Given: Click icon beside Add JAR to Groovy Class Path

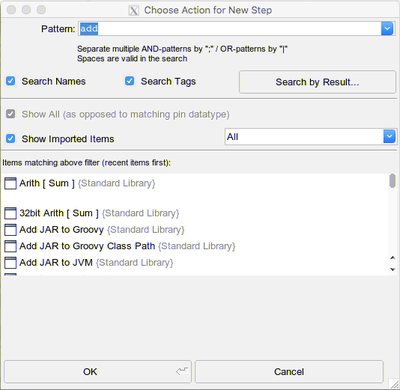Looking at the screenshot, I should pos(10,246).
